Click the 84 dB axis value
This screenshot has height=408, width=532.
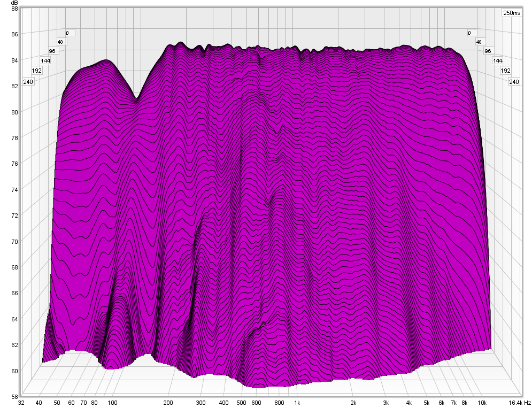pos(14,60)
